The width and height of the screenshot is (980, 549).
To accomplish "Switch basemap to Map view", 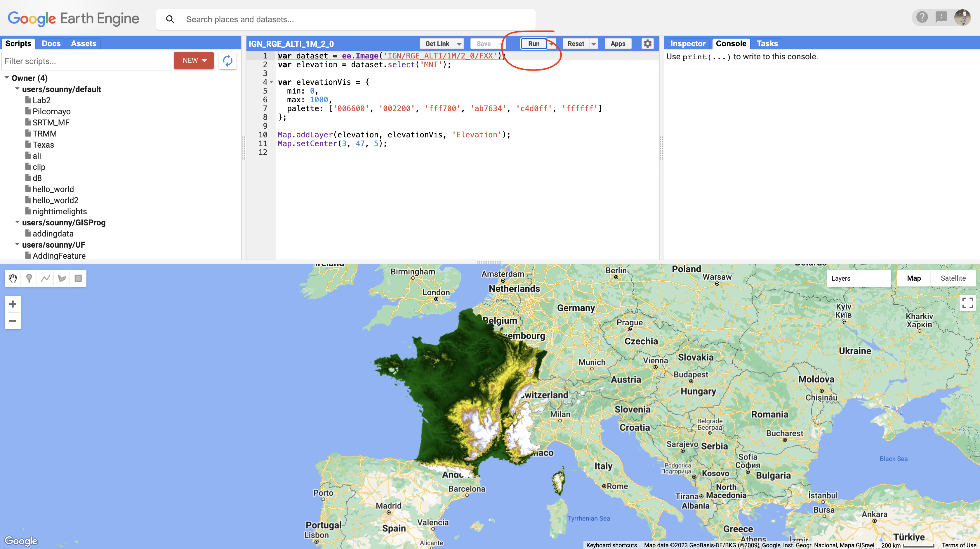I will click(x=914, y=278).
